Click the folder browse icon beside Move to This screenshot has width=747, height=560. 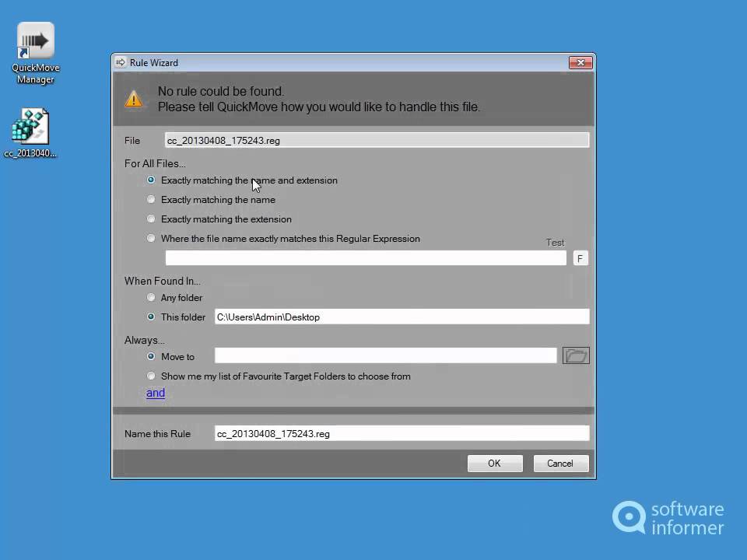tap(576, 355)
